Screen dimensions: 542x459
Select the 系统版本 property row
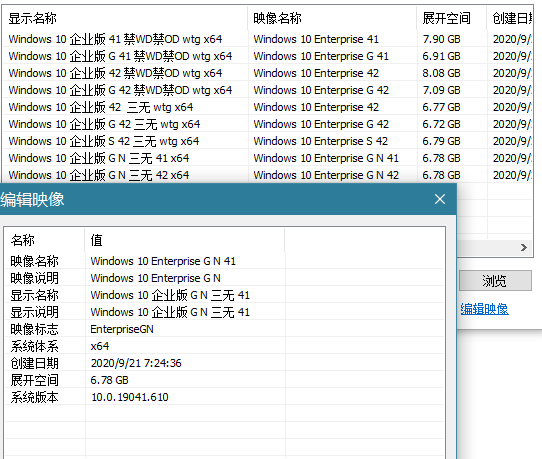225,397
